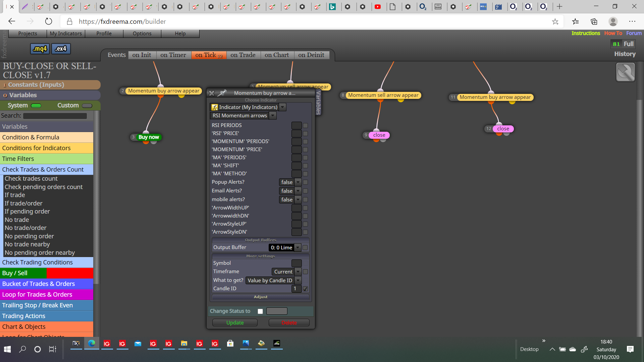Image resolution: width=644 pixels, height=362 pixels.
Task: Add this page to favorites star
Action: 555,21
